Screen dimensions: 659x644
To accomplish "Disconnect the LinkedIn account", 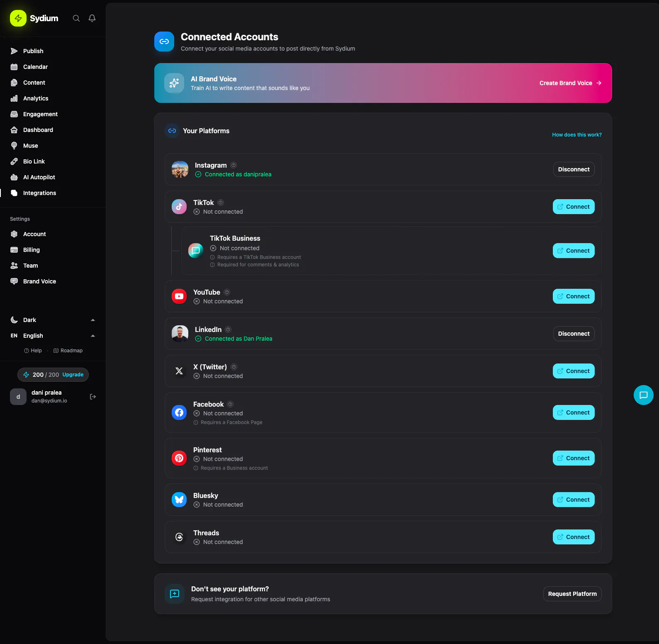I will (x=574, y=334).
